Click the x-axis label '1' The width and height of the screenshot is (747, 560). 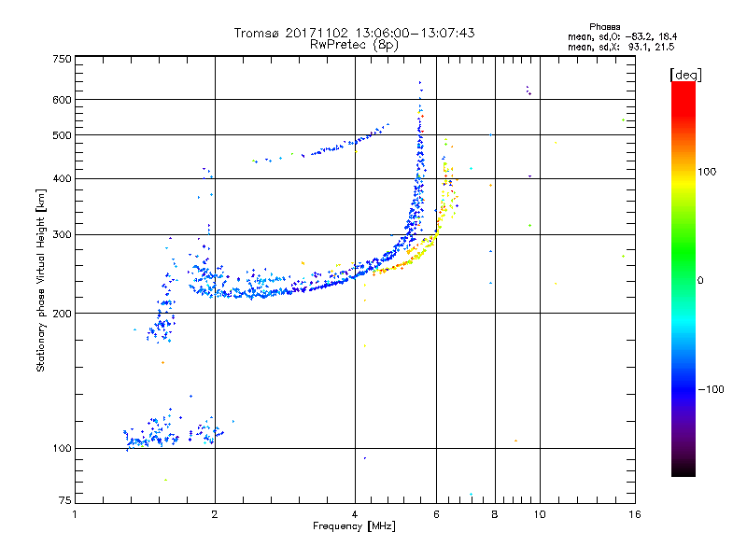pyautogui.click(x=75, y=514)
